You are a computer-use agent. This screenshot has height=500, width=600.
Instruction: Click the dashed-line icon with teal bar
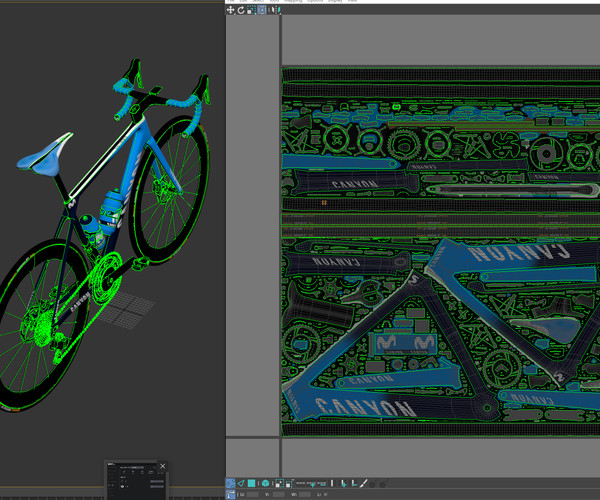click(x=322, y=484)
